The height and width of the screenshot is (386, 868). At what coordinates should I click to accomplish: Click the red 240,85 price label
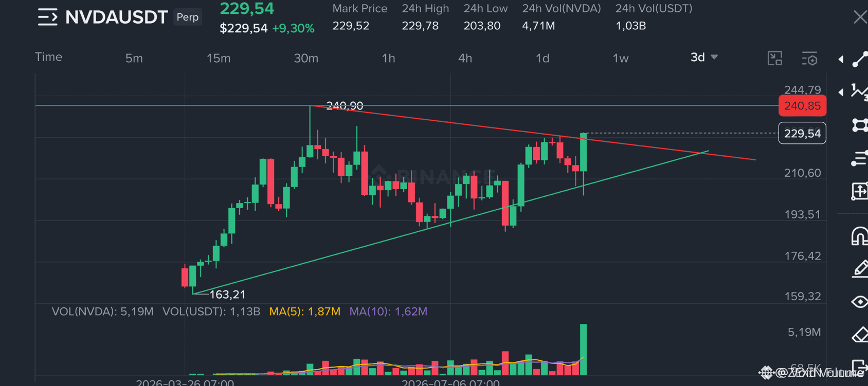pyautogui.click(x=802, y=106)
